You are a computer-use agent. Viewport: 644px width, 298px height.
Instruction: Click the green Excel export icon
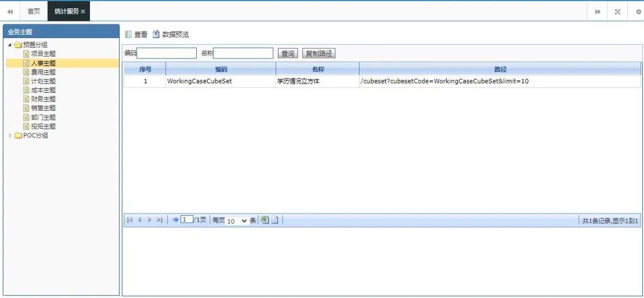pos(265,220)
